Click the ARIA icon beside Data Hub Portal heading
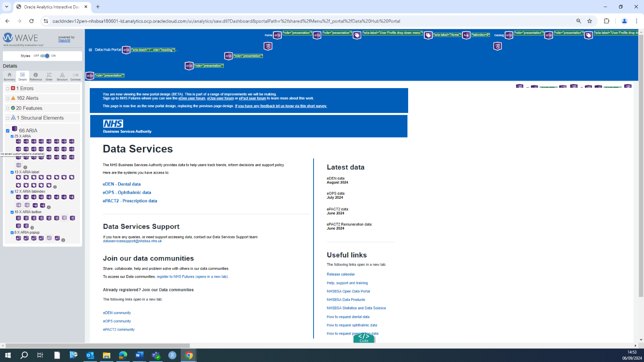The height and width of the screenshot is (362, 644). click(x=126, y=50)
